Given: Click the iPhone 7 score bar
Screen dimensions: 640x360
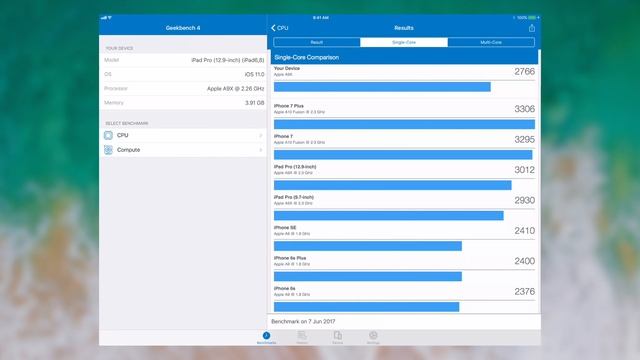Looking at the screenshot, I should pos(403,155).
